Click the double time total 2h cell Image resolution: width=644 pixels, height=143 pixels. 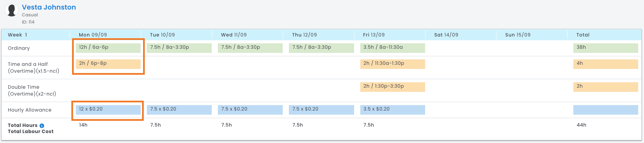(605, 87)
